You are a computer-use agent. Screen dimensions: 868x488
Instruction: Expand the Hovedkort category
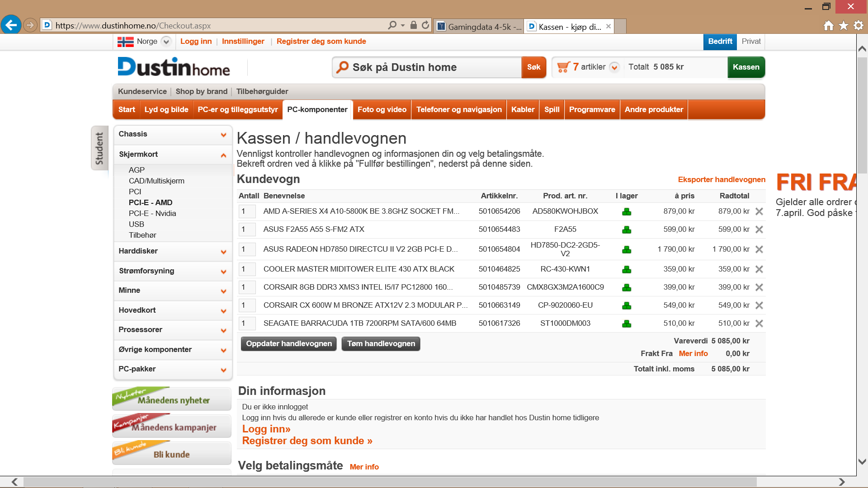[x=223, y=311]
